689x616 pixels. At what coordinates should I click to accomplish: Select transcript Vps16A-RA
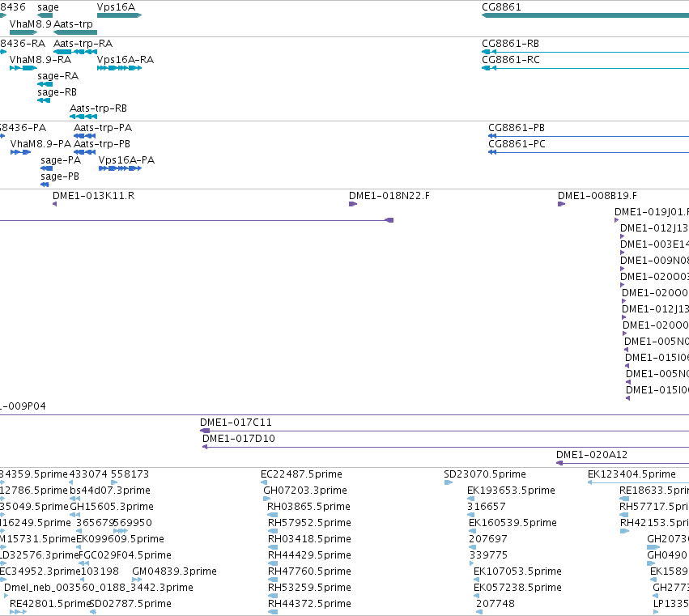[119, 68]
